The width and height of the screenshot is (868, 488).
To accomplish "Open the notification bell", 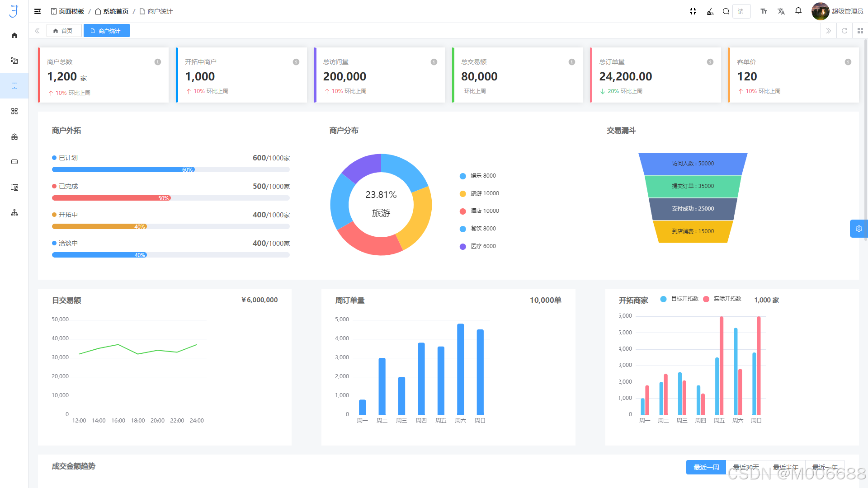I will 798,11.
